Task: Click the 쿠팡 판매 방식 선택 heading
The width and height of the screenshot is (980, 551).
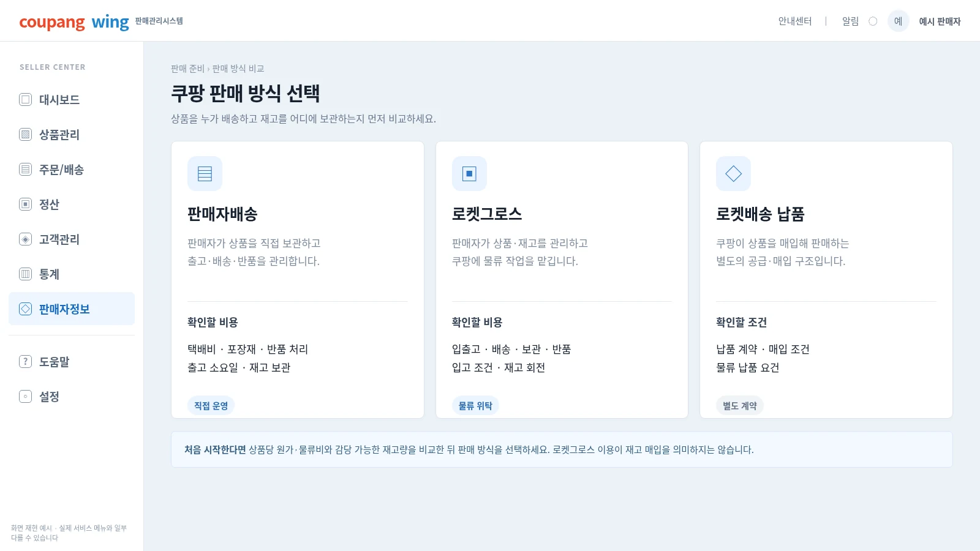Action: [245, 93]
